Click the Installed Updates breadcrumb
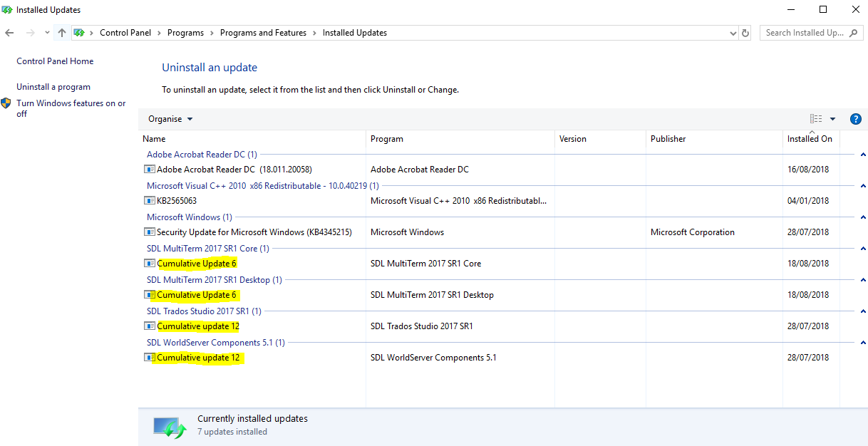This screenshot has height=446, width=868. [x=355, y=33]
